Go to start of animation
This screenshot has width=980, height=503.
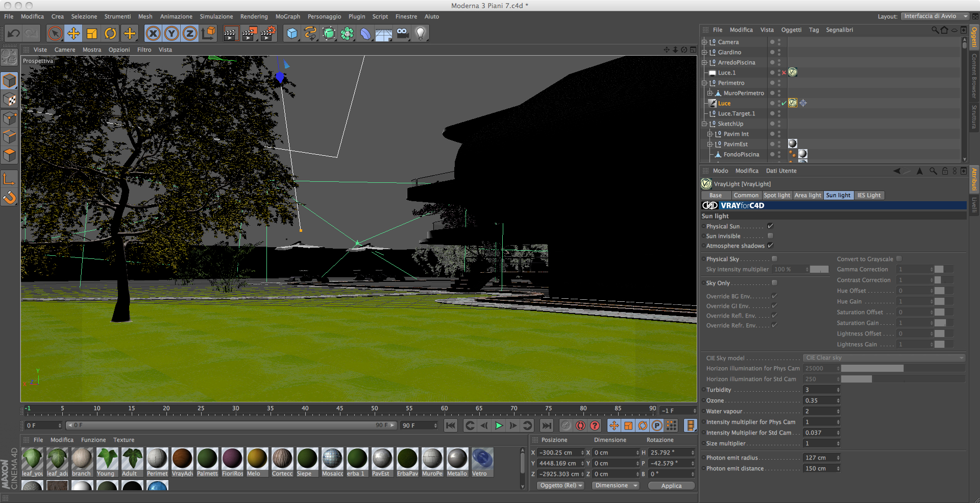click(x=451, y=425)
